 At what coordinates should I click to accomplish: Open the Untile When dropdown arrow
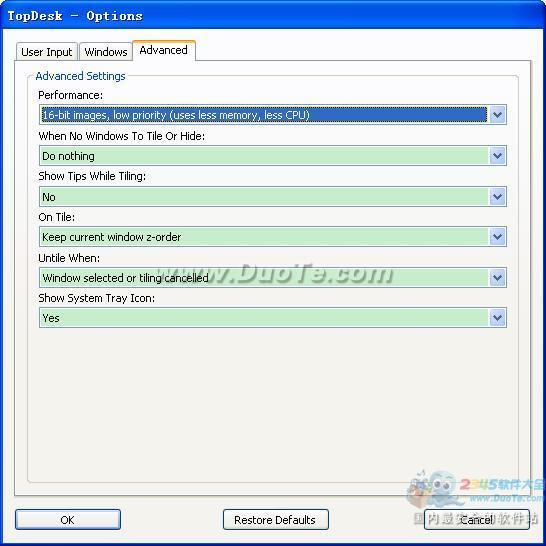coord(497,278)
